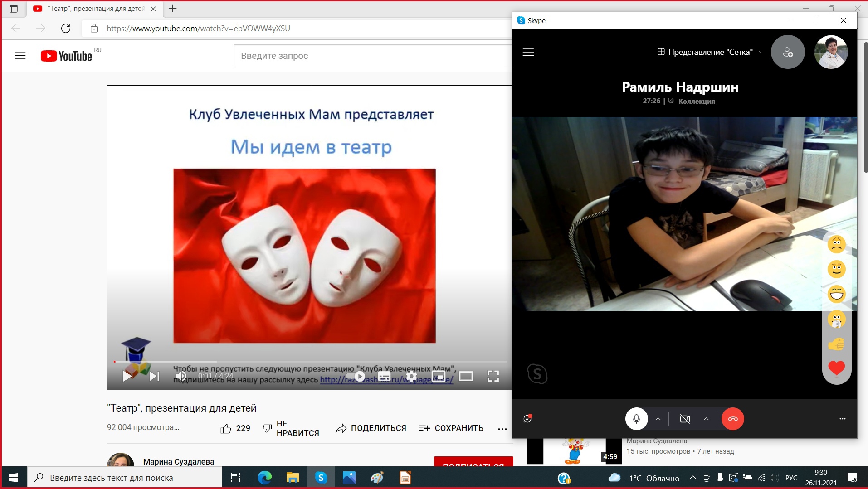Screen dimensions: 868x489
Task: Open Microsoft Edge from taskbar
Action: point(264,478)
